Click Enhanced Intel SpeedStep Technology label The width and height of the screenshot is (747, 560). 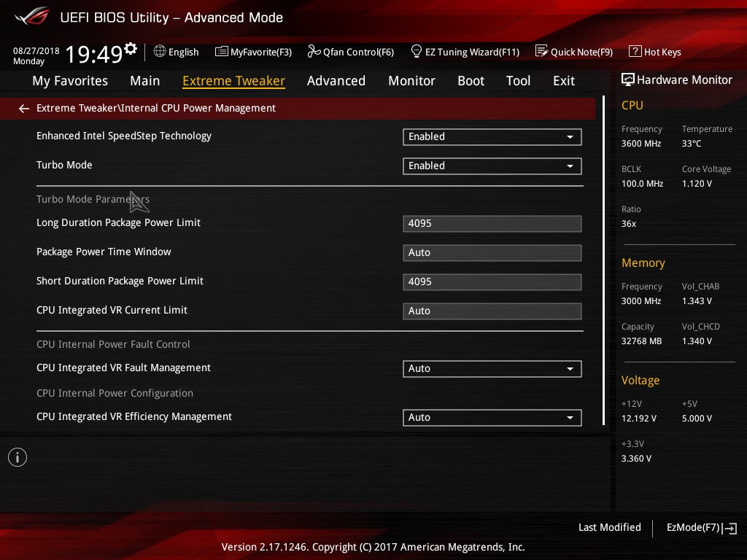click(x=124, y=136)
